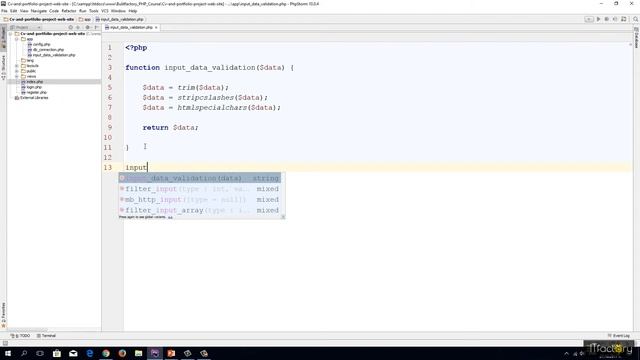Open the Event Log
This screenshot has height=360, width=640.
[619, 336]
